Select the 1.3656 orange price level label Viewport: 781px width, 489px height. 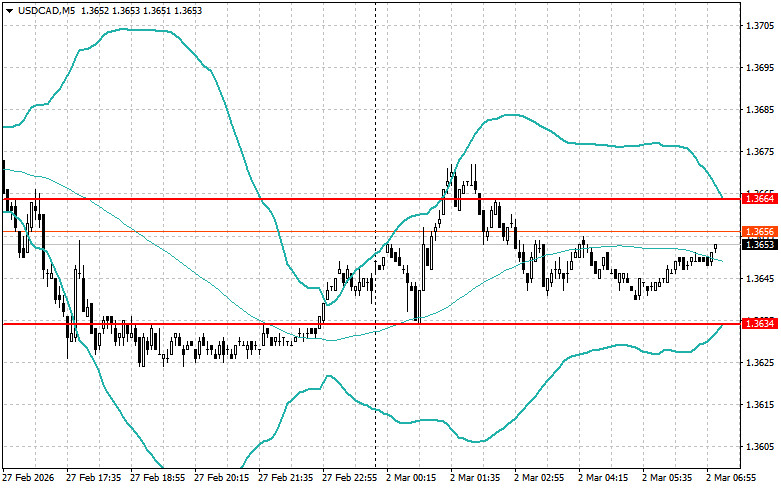pos(760,232)
